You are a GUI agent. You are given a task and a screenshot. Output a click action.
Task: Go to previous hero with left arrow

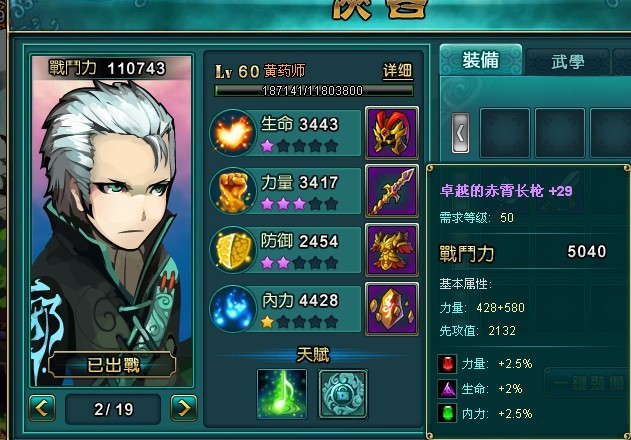click(42, 408)
